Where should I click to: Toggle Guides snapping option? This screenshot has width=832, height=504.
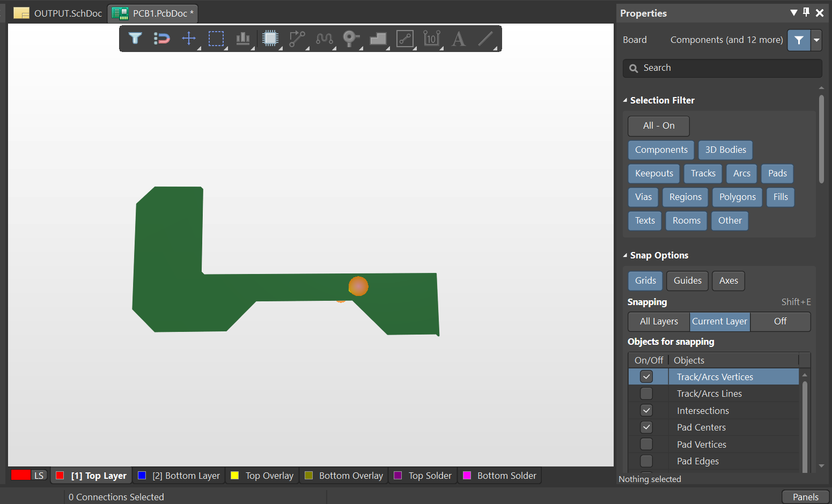[x=688, y=281]
